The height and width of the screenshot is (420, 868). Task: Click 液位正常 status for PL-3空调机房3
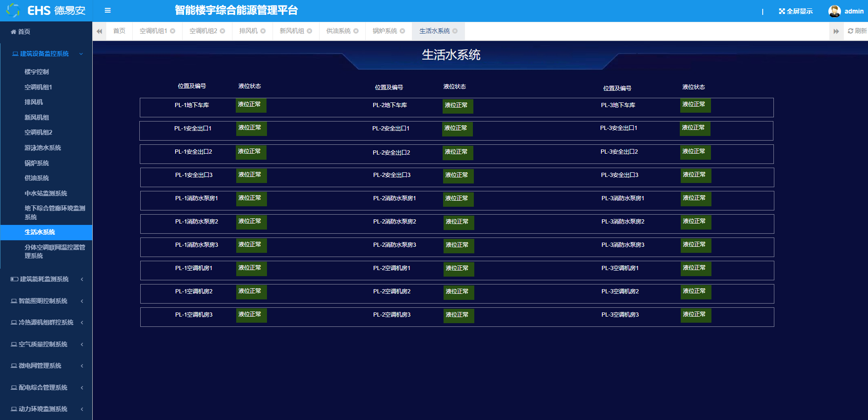click(x=695, y=315)
